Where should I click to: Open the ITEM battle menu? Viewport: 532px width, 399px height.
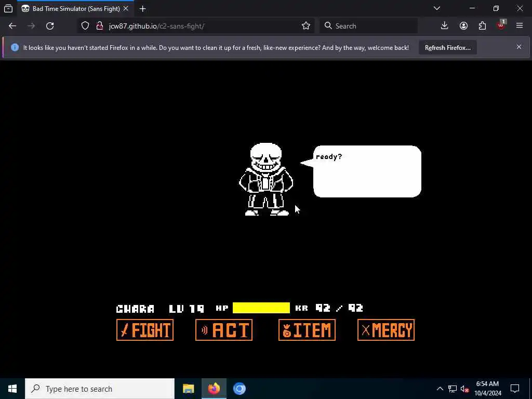(307, 330)
